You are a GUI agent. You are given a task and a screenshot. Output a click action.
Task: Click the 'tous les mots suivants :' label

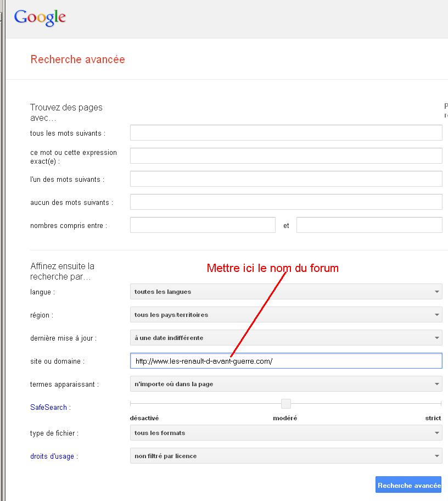point(68,133)
